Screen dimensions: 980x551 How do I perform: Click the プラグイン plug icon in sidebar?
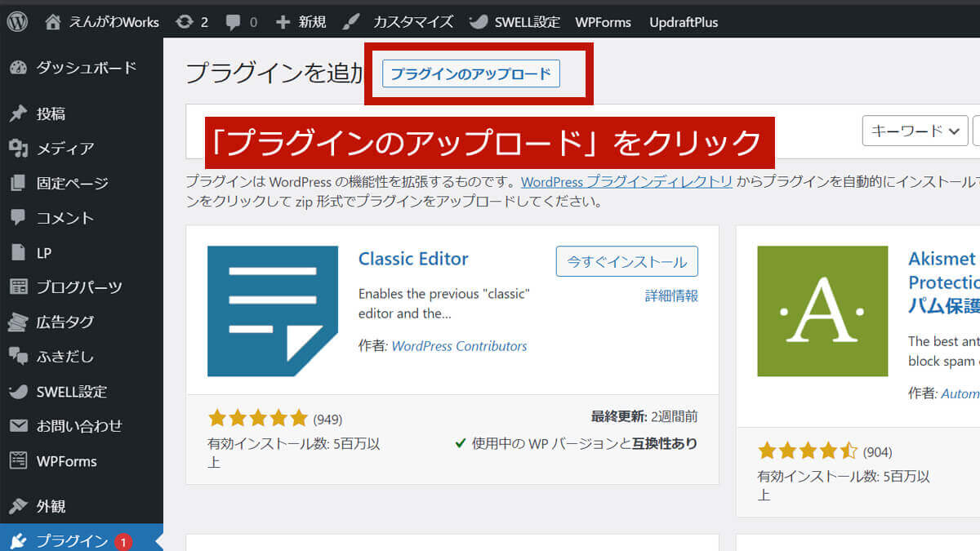[18, 541]
